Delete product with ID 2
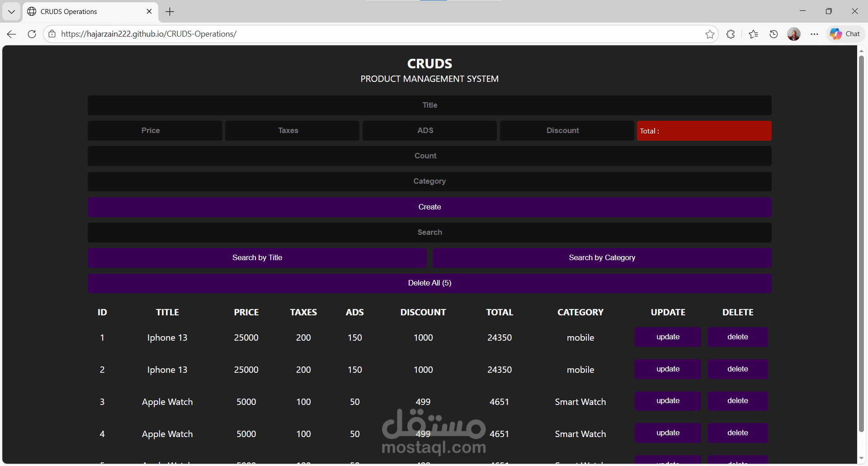Screen dimensions: 868x466 tap(738, 369)
